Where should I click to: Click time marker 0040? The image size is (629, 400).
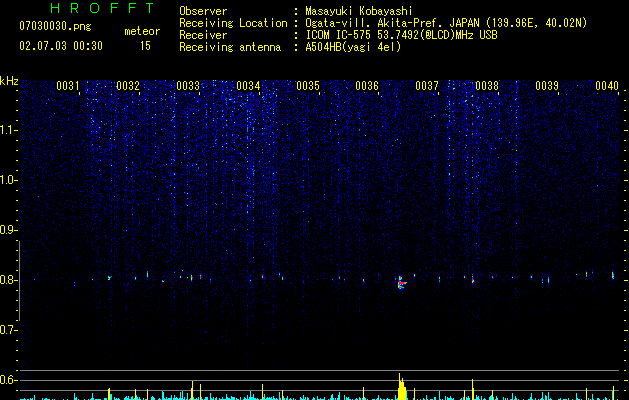[x=607, y=86]
